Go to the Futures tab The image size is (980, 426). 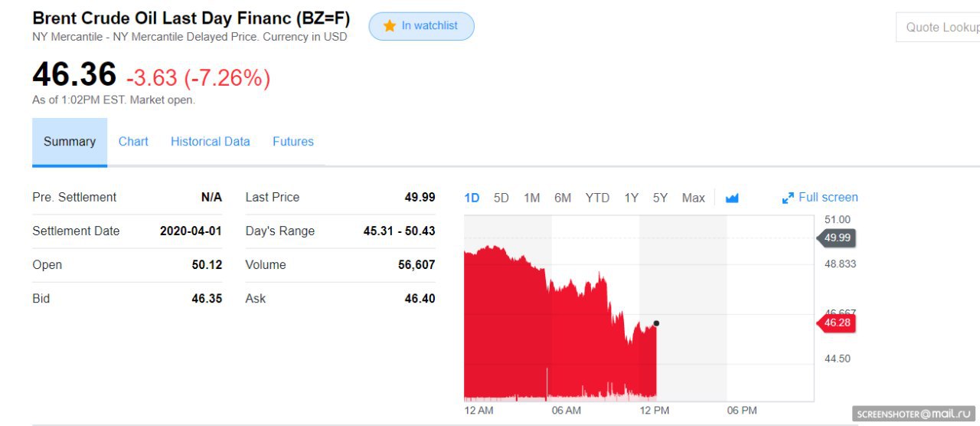[293, 142]
